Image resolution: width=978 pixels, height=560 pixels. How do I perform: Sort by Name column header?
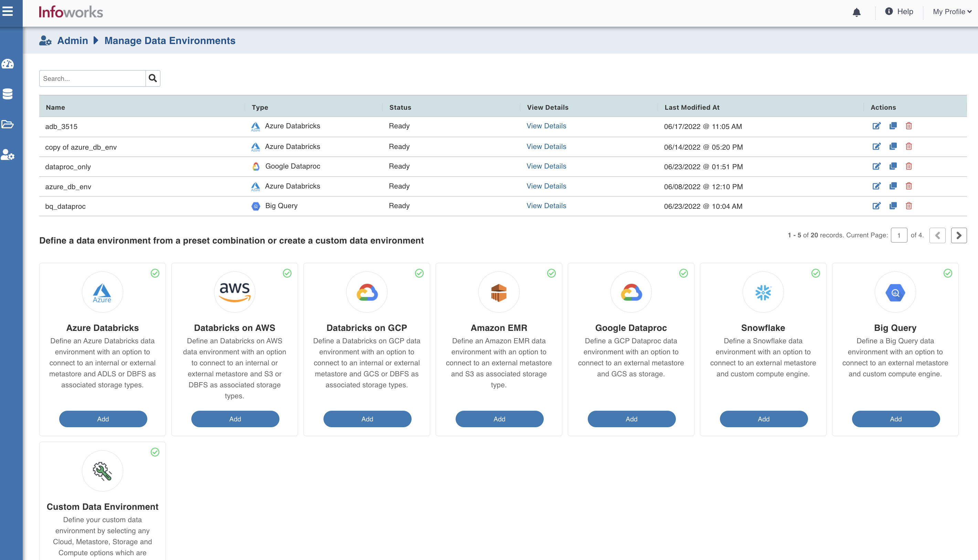coord(55,107)
